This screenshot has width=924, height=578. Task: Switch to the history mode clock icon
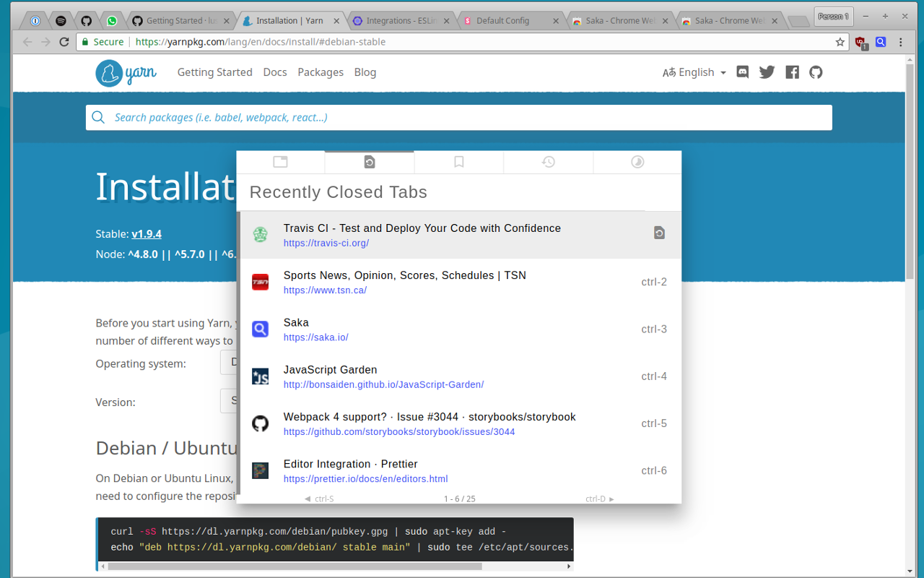[549, 162]
